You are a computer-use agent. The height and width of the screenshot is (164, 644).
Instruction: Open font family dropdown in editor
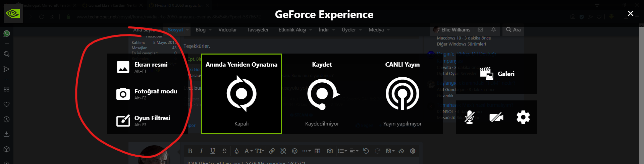coord(248,151)
